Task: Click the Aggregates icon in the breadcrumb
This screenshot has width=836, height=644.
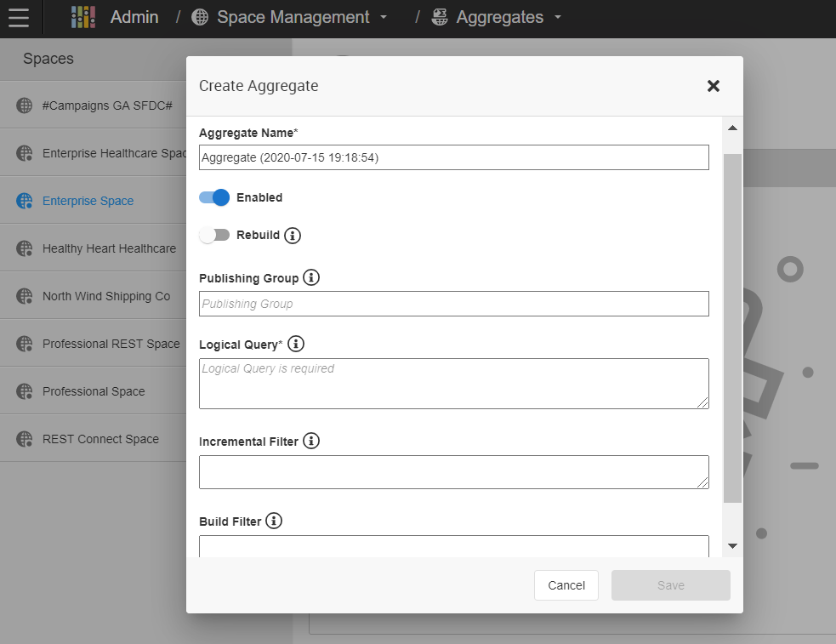Action: 439,17
